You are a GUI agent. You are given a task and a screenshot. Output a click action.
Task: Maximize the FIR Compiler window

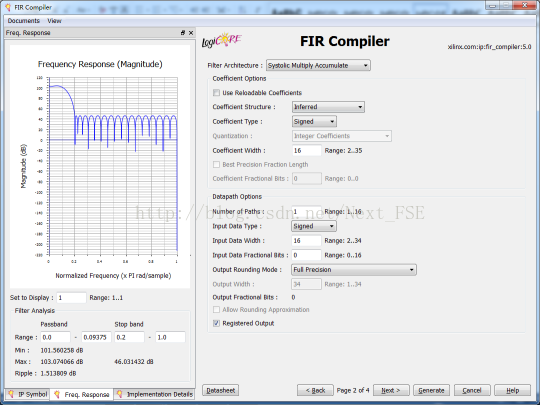point(506,5)
